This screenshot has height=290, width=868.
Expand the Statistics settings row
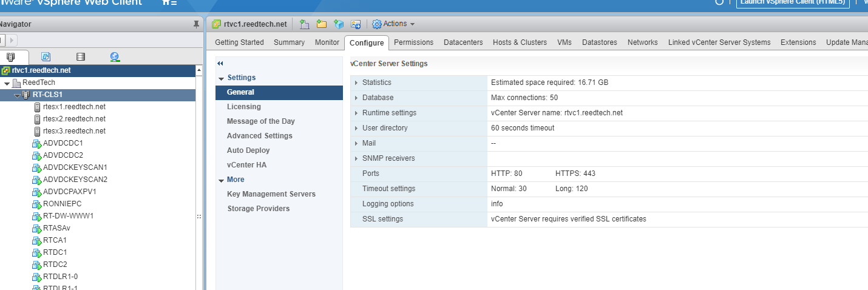[x=356, y=83]
